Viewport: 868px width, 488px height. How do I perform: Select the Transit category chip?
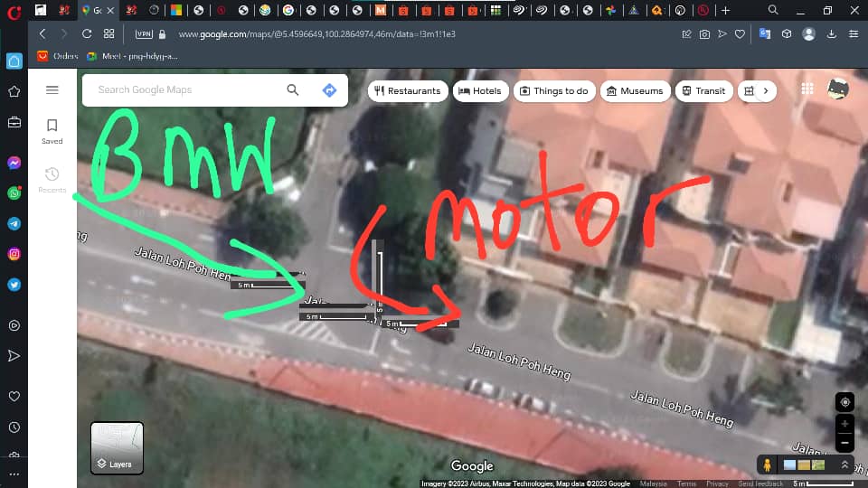[x=703, y=90]
